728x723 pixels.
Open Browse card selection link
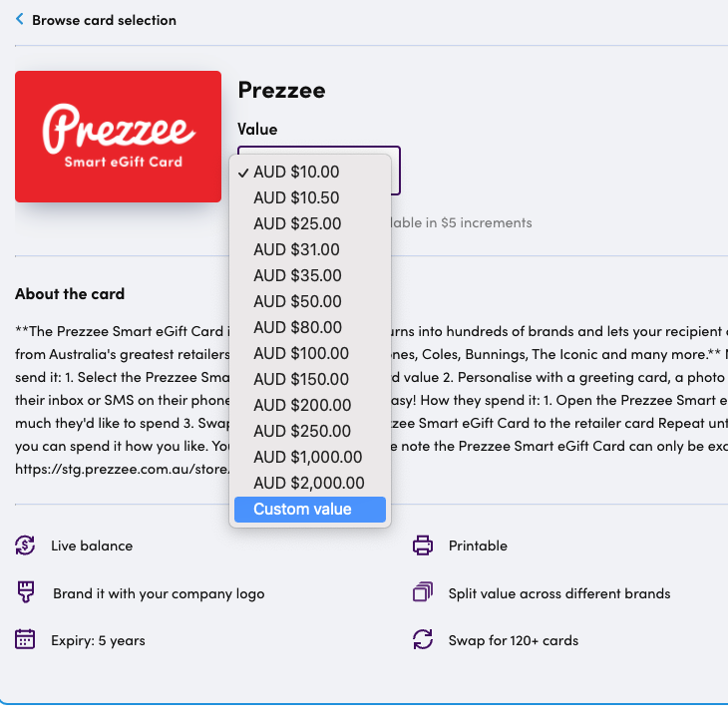coord(104,20)
